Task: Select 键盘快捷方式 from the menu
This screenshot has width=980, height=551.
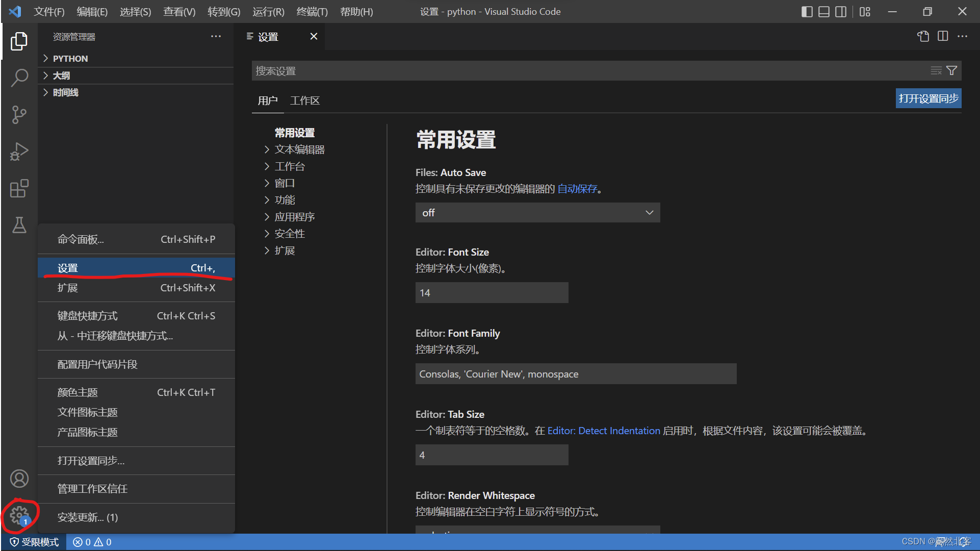Action: [88, 316]
